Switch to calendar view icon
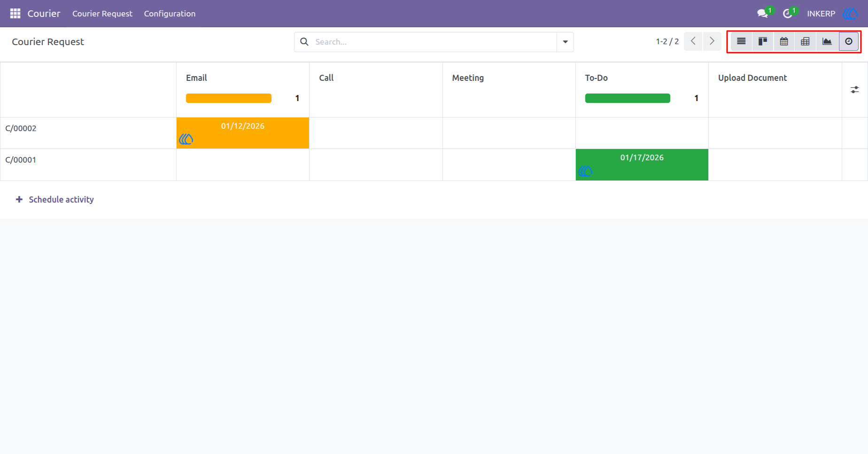The height and width of the screenshot is (454, 868). (784, 42)
